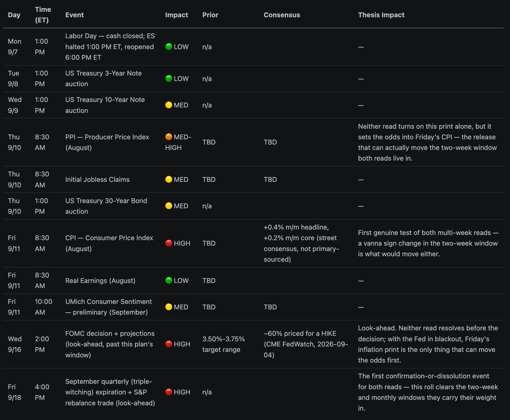Click red dot for triple-witching expiration row
510x420 pixels.
[x=169, y=392]
